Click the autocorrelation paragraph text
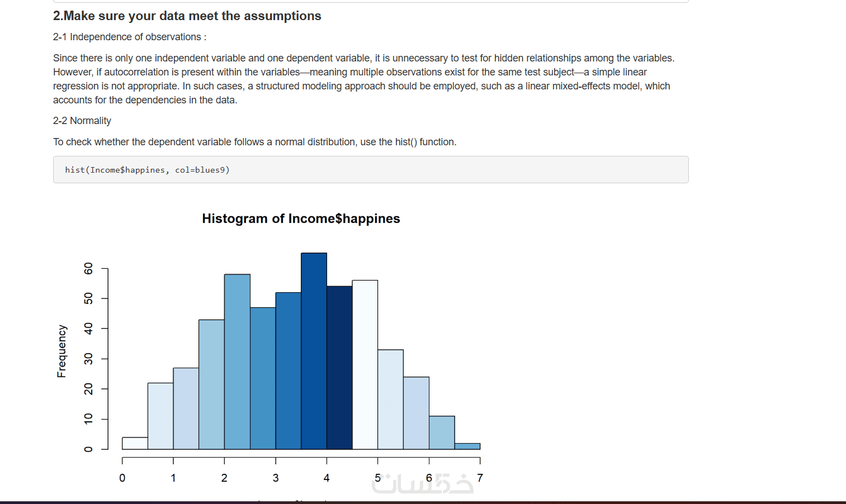Image resolution: width=846 pixels, height=504 pixels. [363, 79]
